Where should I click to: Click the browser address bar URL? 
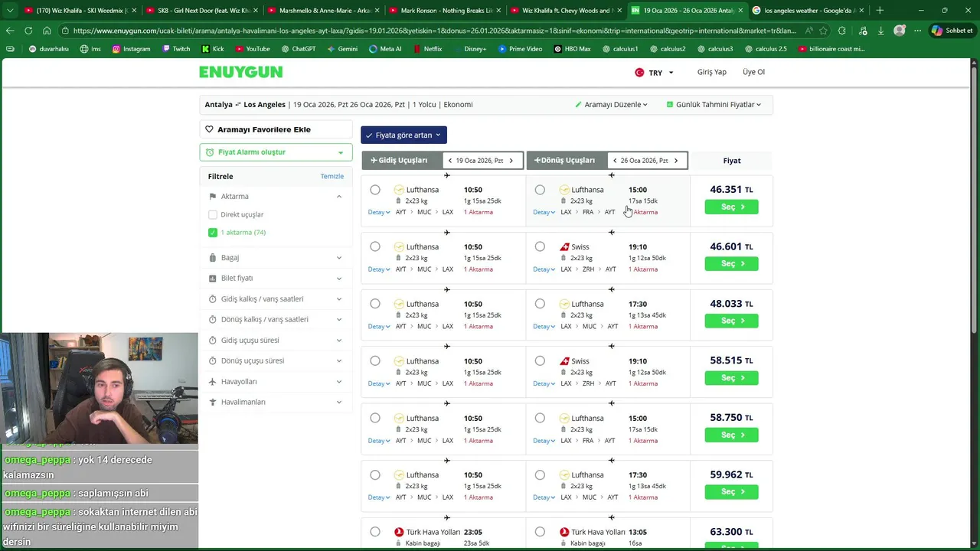[x=434, y=31]
